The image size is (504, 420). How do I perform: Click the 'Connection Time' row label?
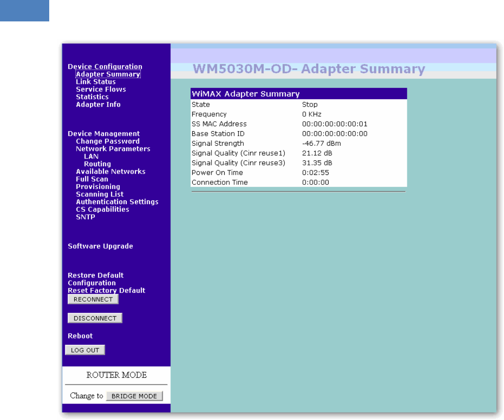[220, 183]
